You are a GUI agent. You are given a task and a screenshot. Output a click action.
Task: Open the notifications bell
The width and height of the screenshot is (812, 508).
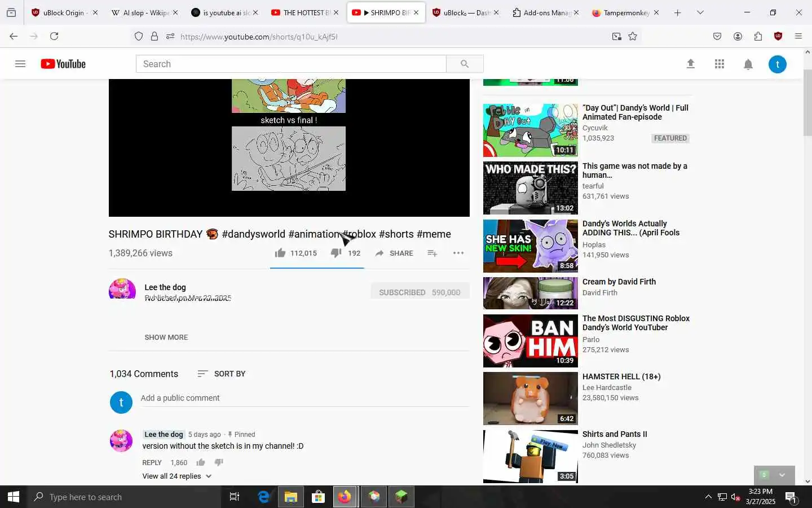(x=748, y=64)
